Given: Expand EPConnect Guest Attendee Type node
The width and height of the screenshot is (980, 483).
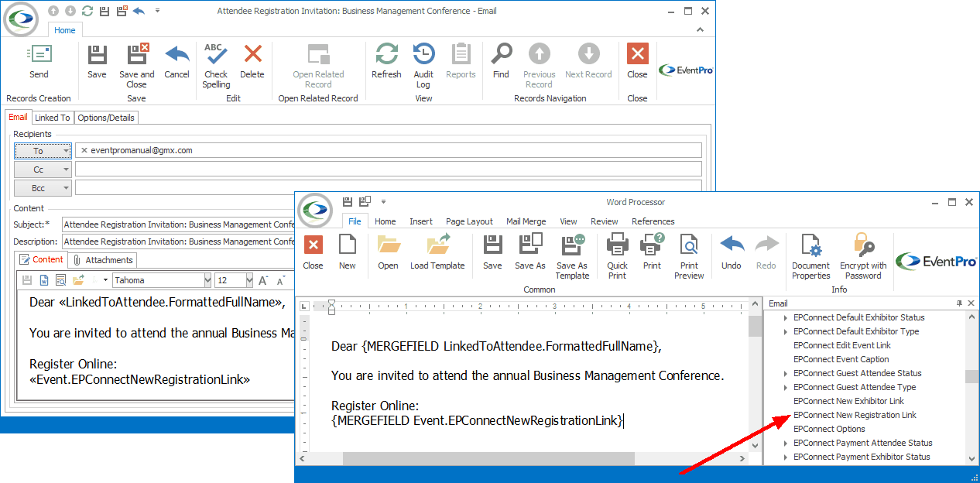Looking at the screenshot, I should [x=786, y=388].
